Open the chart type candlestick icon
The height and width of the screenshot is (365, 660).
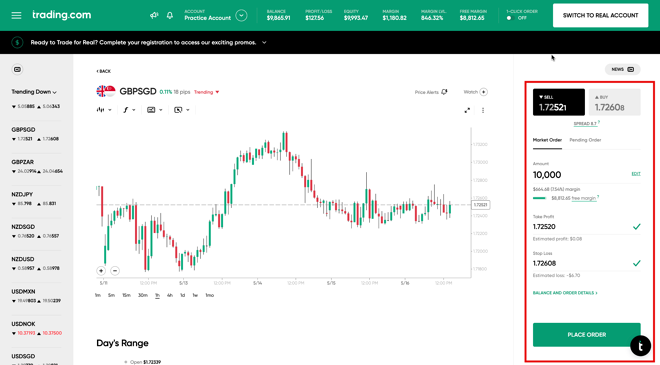[101, 110]
